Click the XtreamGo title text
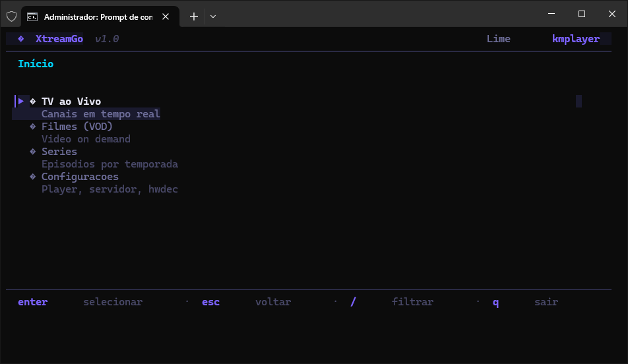Screen dimensions: 628x364 pos(59,39)
